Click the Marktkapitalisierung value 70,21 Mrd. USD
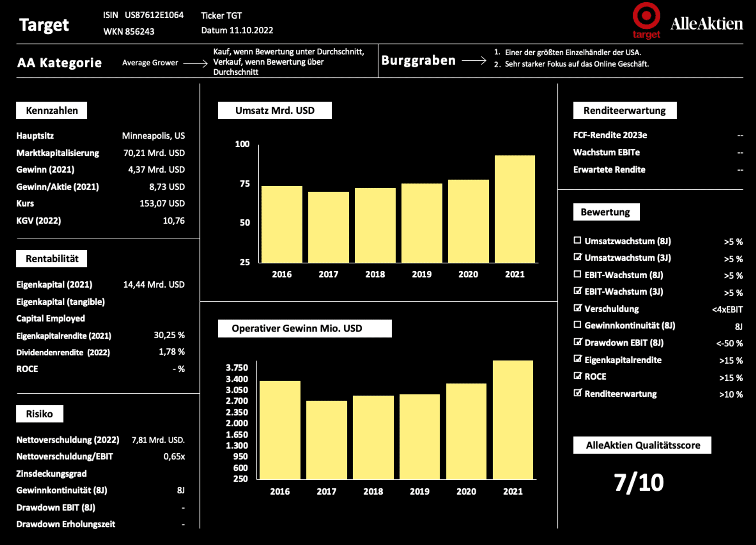The width and height of the screenshot is (756, 545). [154, 153]
